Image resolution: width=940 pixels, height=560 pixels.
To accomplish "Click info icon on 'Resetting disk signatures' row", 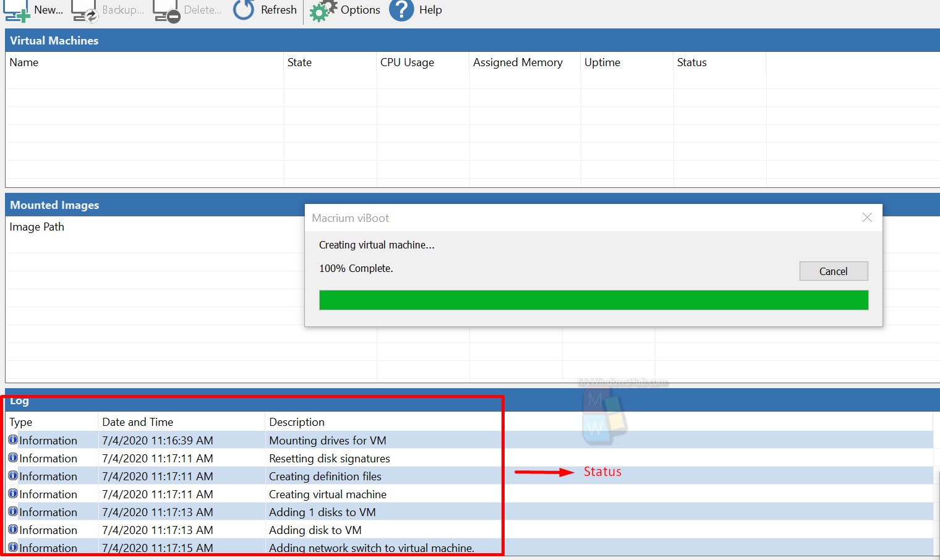I will pos(13,457).
